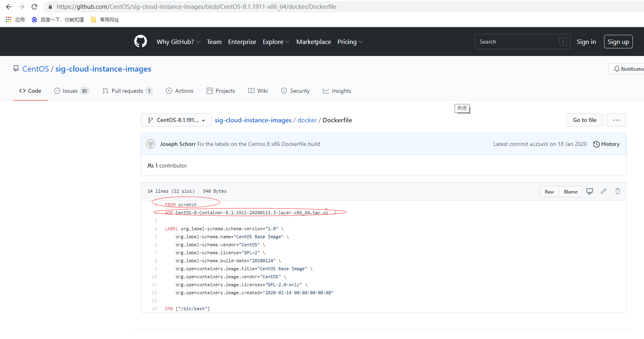This screenshot has height=339, width=644.
Task: Switch to the Security tab
Action: (x=295, y=91)
